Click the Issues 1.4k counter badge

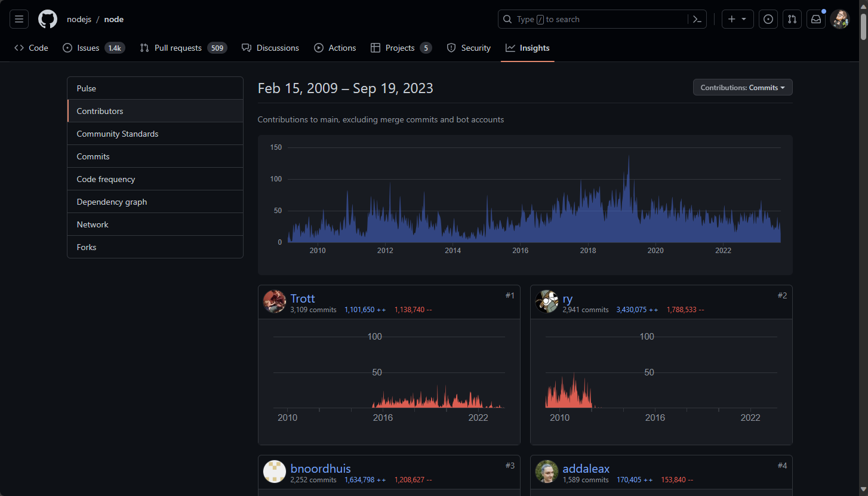pyautogui.click(x=115, y=48)
